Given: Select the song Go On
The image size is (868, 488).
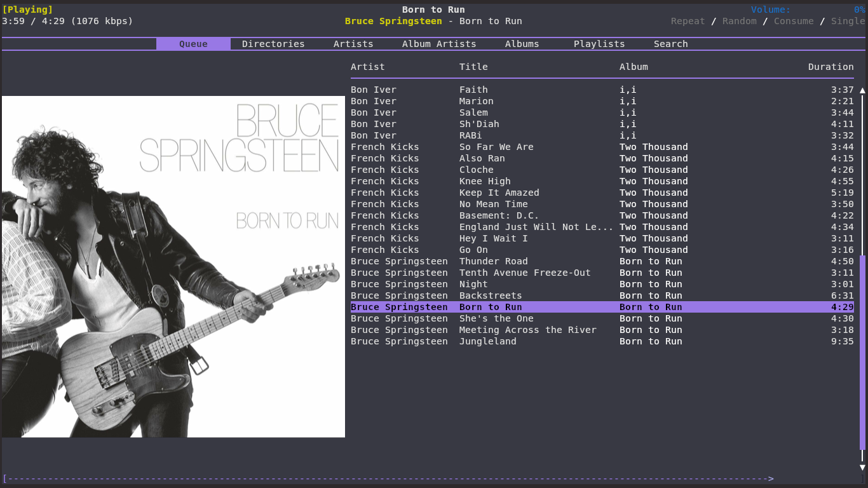Looking at the screenshot, I should click(x=602, y=250).
